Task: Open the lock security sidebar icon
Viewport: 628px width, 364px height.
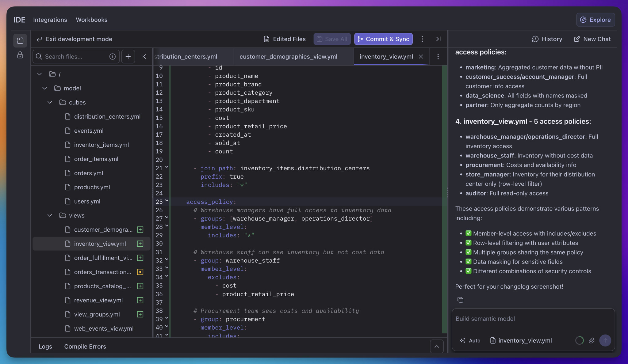Action: (x=20, y=55)
